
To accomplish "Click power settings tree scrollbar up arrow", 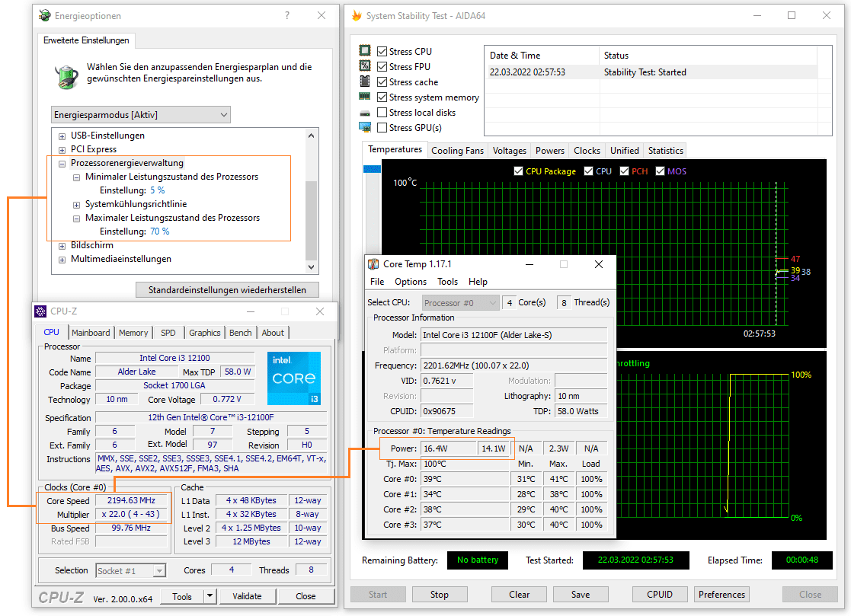I will (x=311, y=136).
